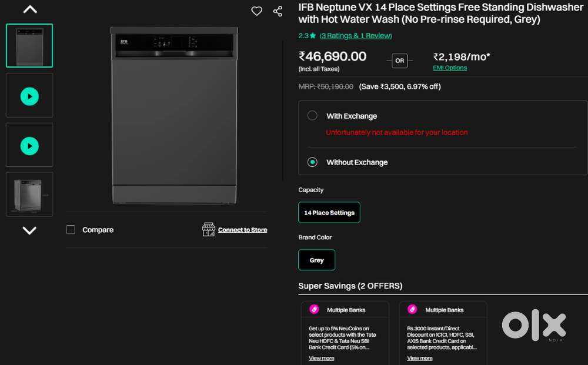Click the main dishwasher product image
The width and height of the screenshot is (588, 365).
(x=175, y=115)
